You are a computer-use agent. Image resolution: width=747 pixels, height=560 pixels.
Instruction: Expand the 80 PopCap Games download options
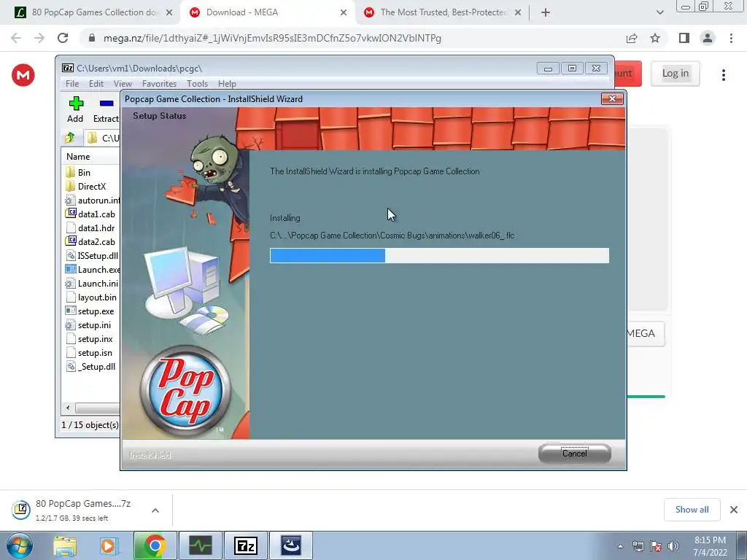coord(155,510)
